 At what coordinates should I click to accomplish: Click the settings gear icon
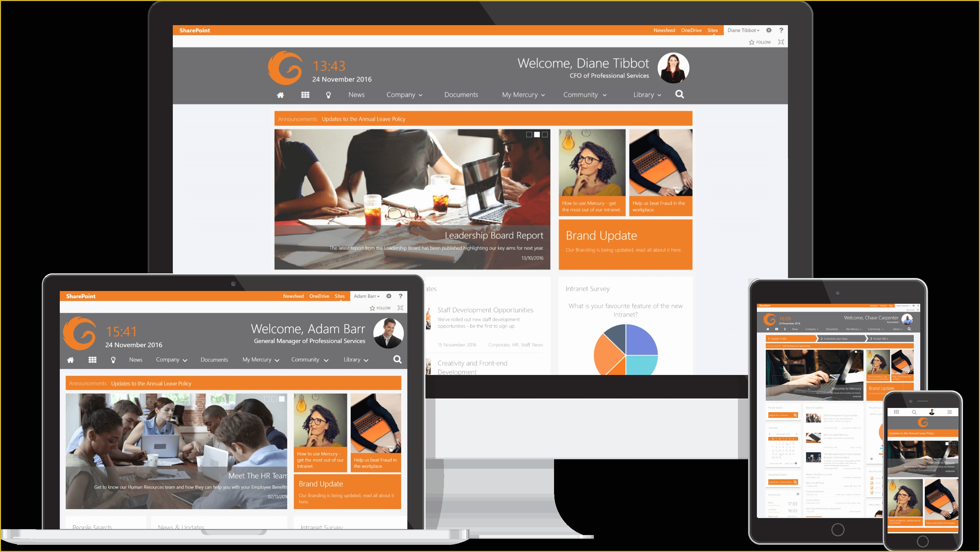pyautogui.click(x=769, y=31)
